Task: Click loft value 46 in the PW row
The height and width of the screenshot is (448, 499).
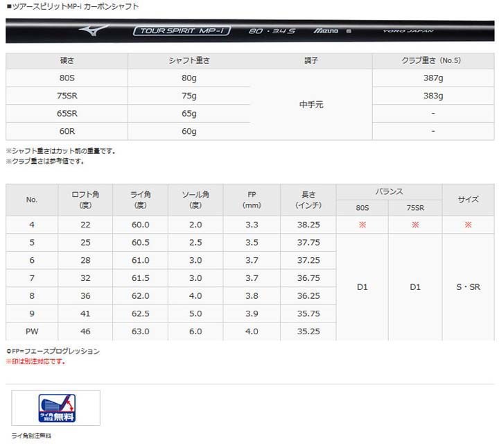Action: 85,331
